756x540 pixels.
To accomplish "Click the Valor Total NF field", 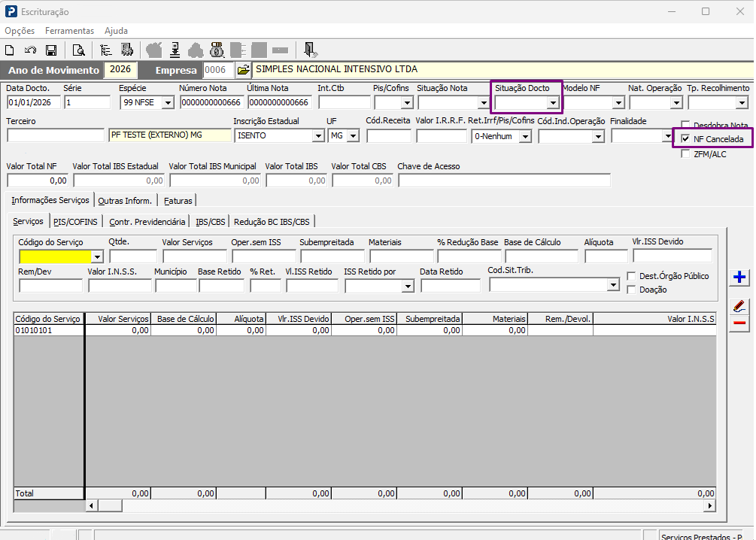I will tap(38, 181).
